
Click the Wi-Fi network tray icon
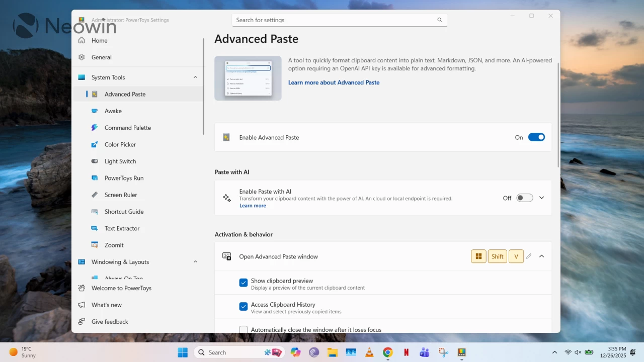(x=568, y=352)
